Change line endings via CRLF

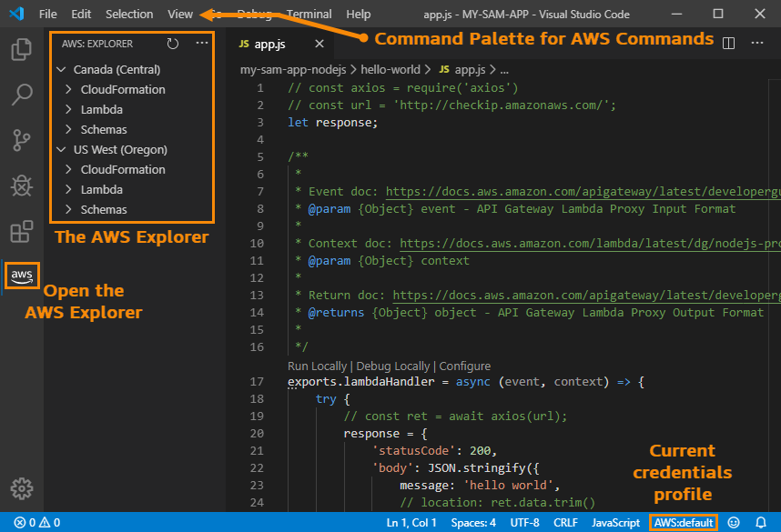point(565,523)
